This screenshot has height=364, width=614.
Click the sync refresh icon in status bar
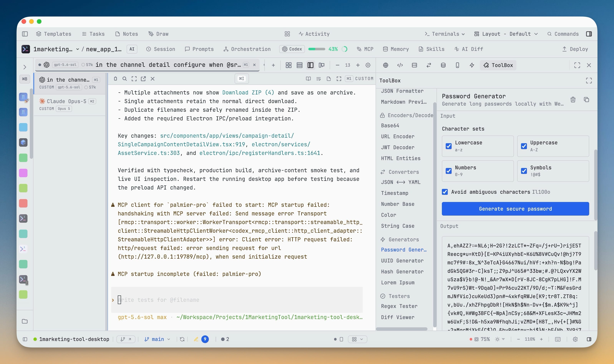tap(182, 339)
